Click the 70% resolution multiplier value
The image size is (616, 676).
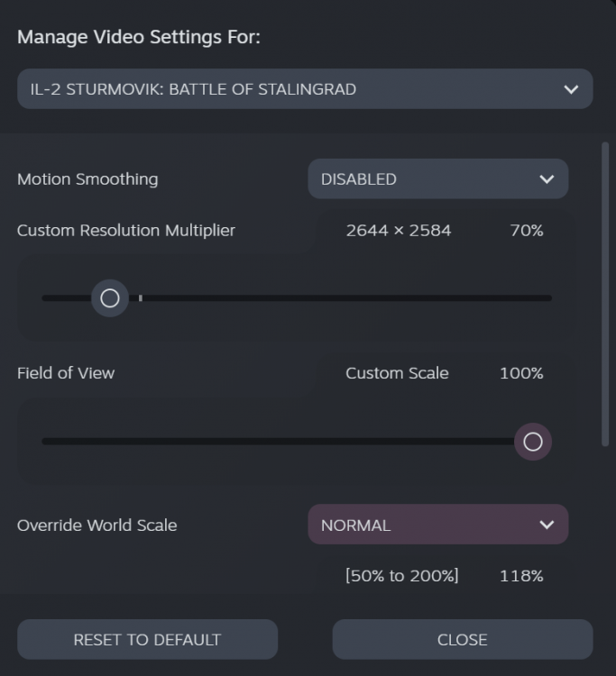tap(527, 231)
